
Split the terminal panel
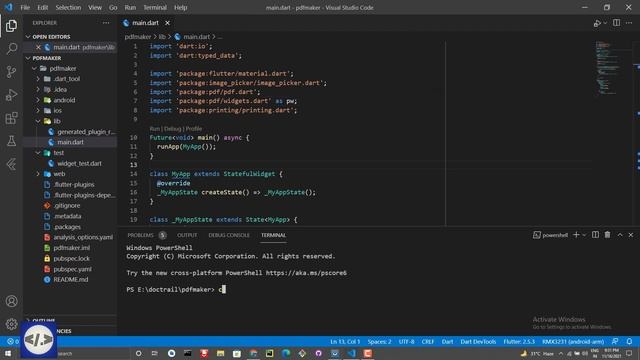[596, 235]
